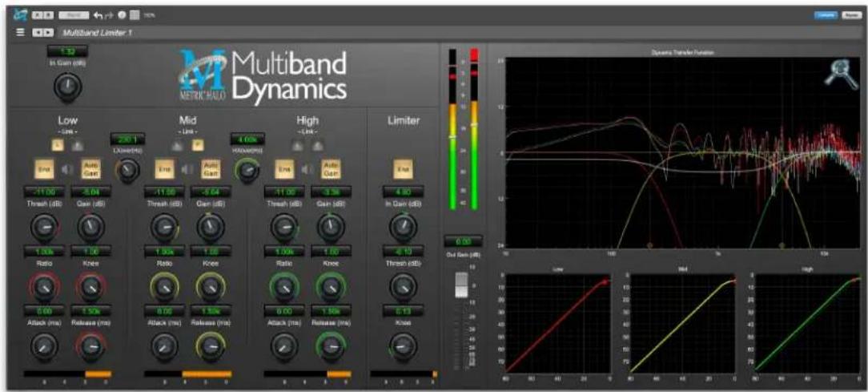Click the Low band Release knob
Screen dimensions: 868x392
coord(89,346)
